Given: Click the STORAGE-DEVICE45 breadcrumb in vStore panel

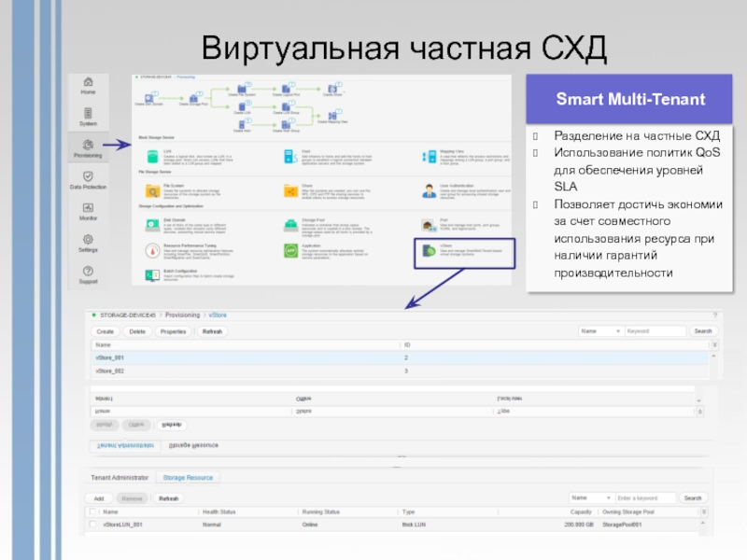Looking at the screenshot, I should (128, 315).
